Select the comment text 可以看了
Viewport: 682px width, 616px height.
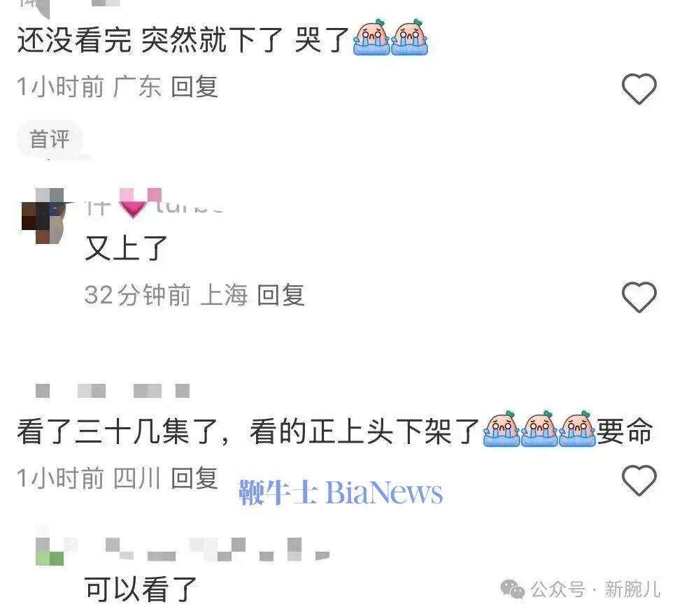click(x=141, y=589)
